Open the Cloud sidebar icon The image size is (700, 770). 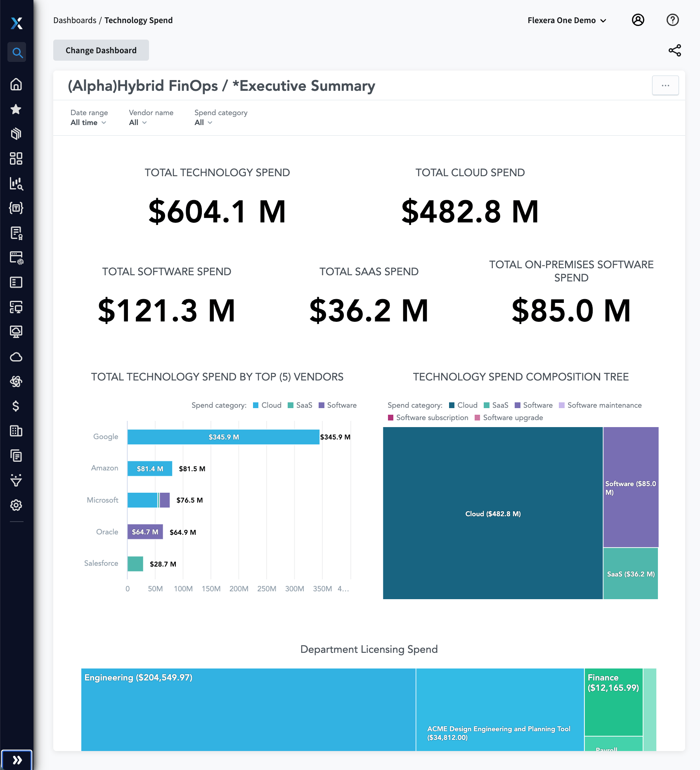[16, 357]
